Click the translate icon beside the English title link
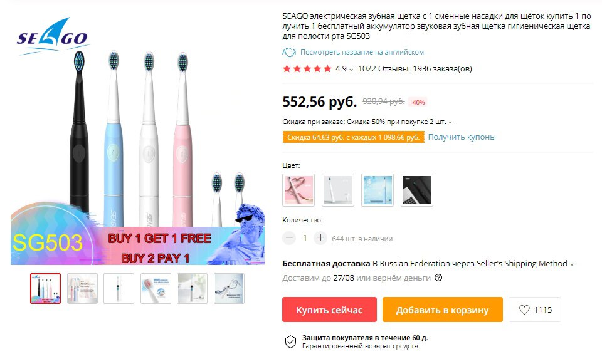 pos(289,52)
